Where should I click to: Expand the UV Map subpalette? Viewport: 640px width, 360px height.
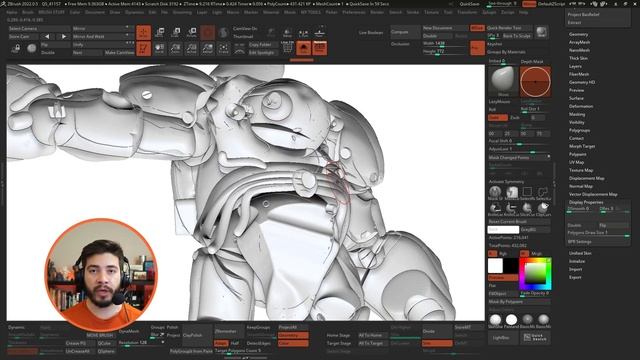point(576,162)
